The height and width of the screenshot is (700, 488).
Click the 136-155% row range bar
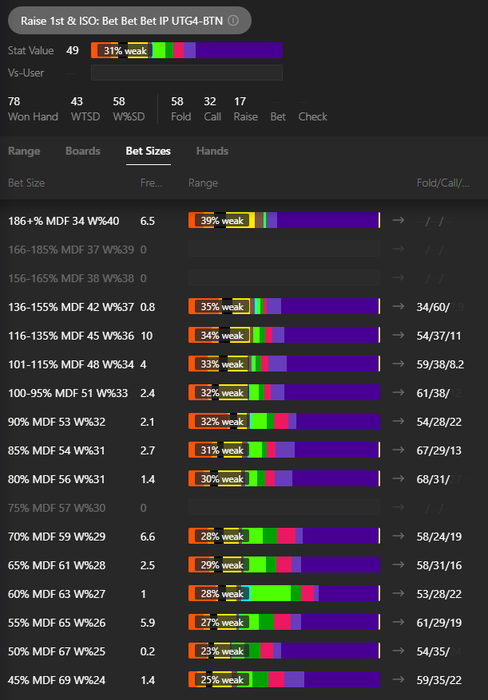coord(284,307)
